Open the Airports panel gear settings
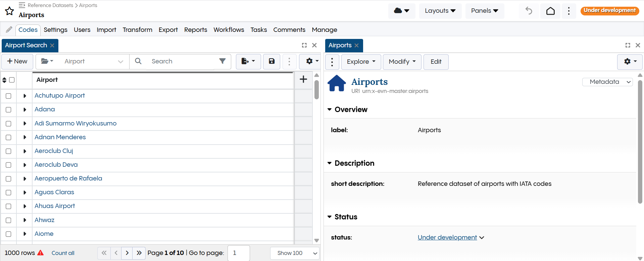The height and width of the screenshot is (261, 644). click(630, 62)
